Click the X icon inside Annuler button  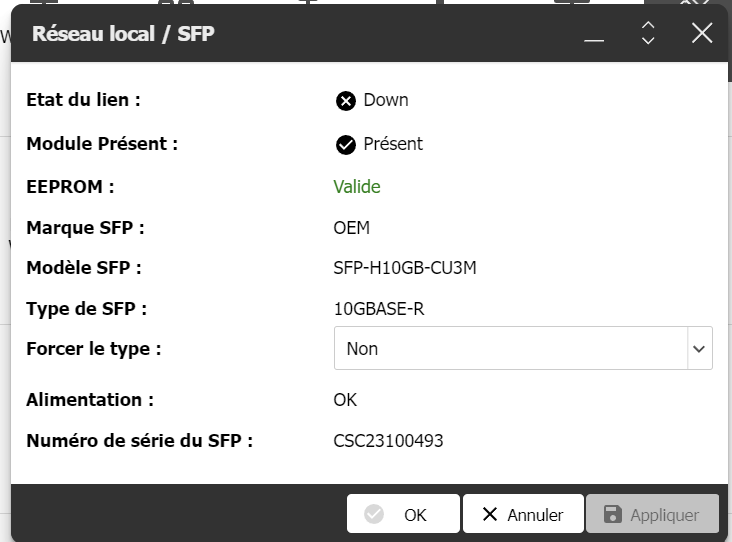tap(490, 515)
